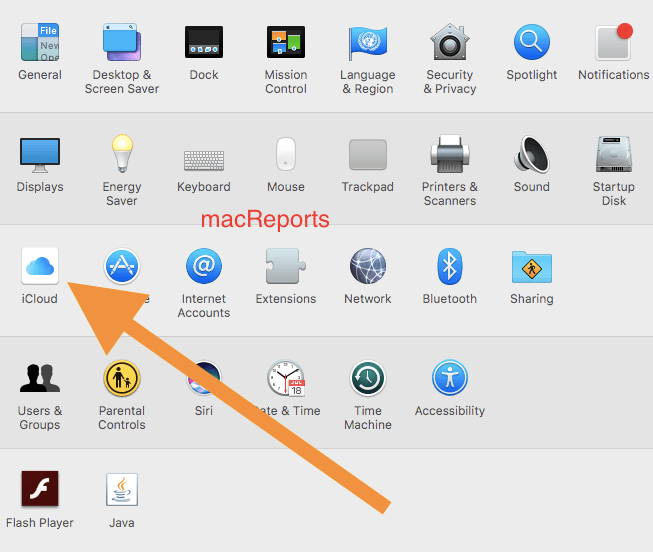Open Parental Controls pane
The width and height of the screenshot is (653, 552).
(122, 378)
